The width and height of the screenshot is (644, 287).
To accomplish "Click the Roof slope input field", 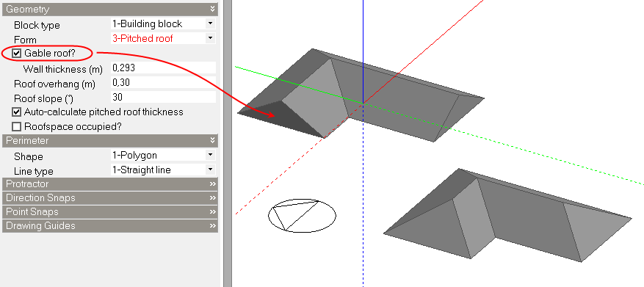I will [163, 98].
